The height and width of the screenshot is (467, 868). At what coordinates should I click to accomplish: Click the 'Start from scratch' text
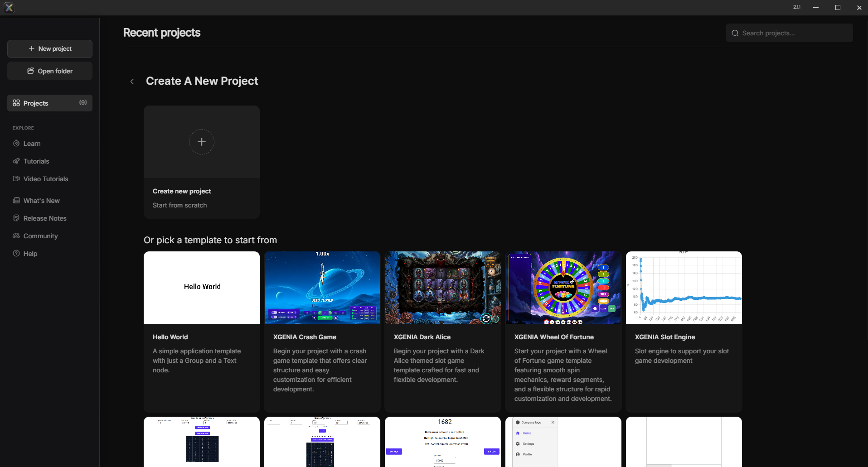(x=179, y=205)
